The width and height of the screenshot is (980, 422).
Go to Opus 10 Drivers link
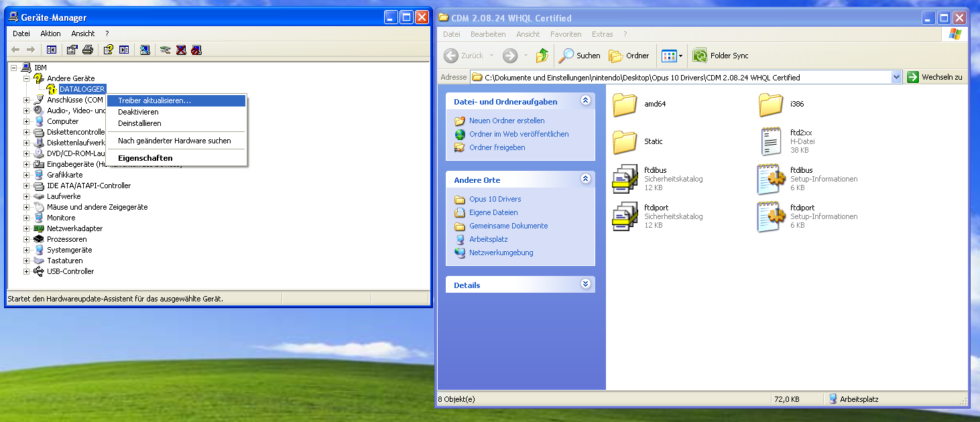point(495,199)
